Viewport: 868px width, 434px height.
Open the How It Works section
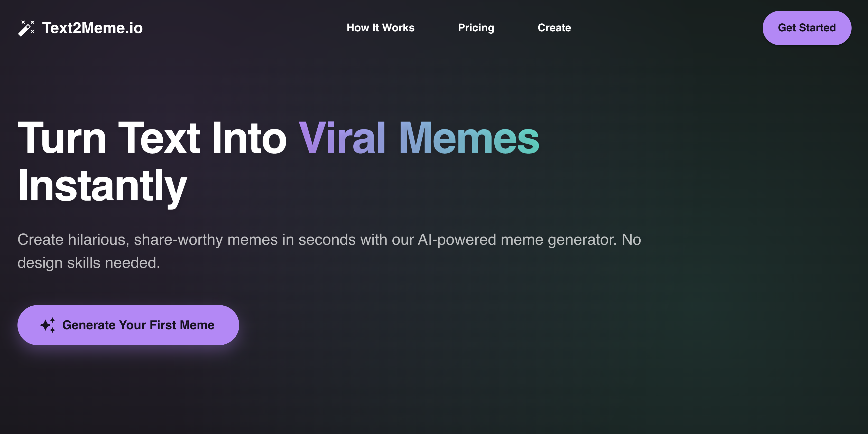(380, 28)
